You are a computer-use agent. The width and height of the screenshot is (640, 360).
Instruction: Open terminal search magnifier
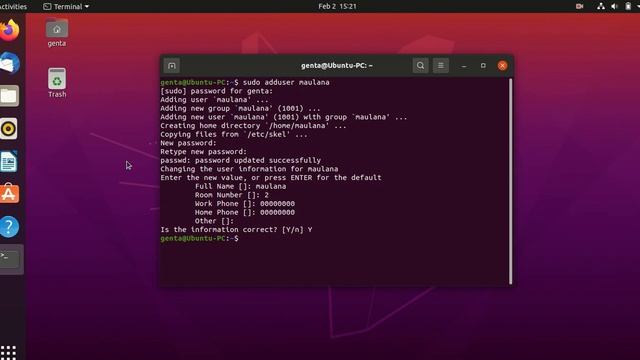pyautogui.click(x=420, y=66)
